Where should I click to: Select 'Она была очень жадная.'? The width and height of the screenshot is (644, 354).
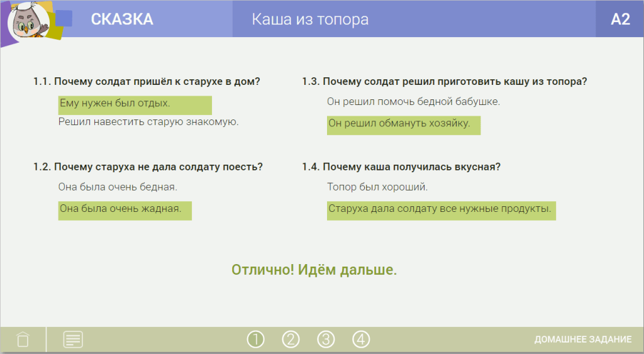click(x=119, y=209)
